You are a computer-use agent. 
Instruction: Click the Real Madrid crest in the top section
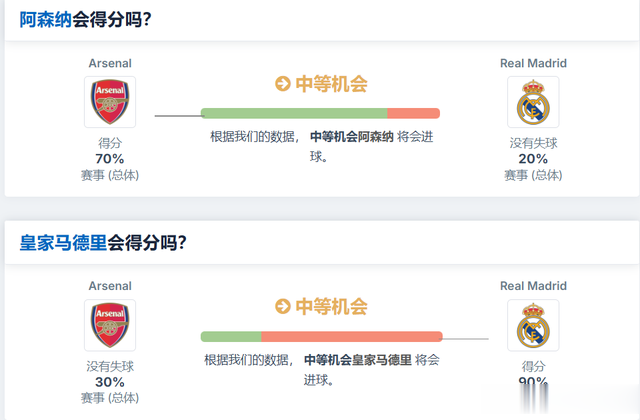(533, 102)
